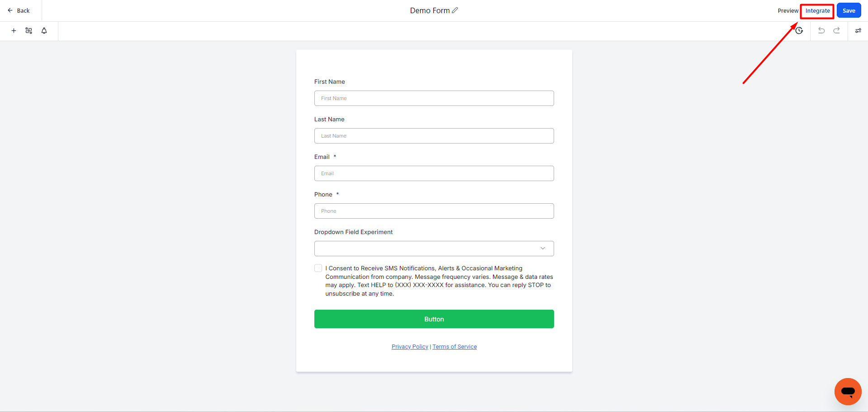Image resolution: width=868 pixels, height=412 pixels.
Task: Click into the First Name input field
Action: pos(434,98)
